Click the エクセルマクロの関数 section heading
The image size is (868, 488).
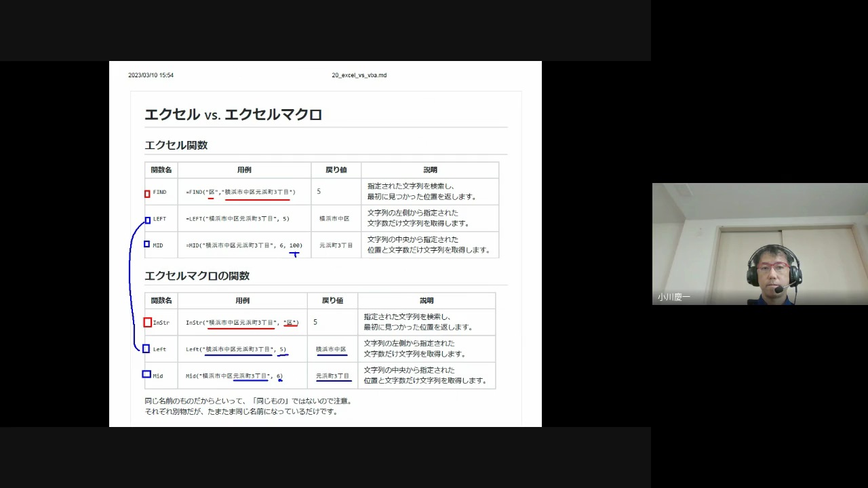tap(197, 276)
